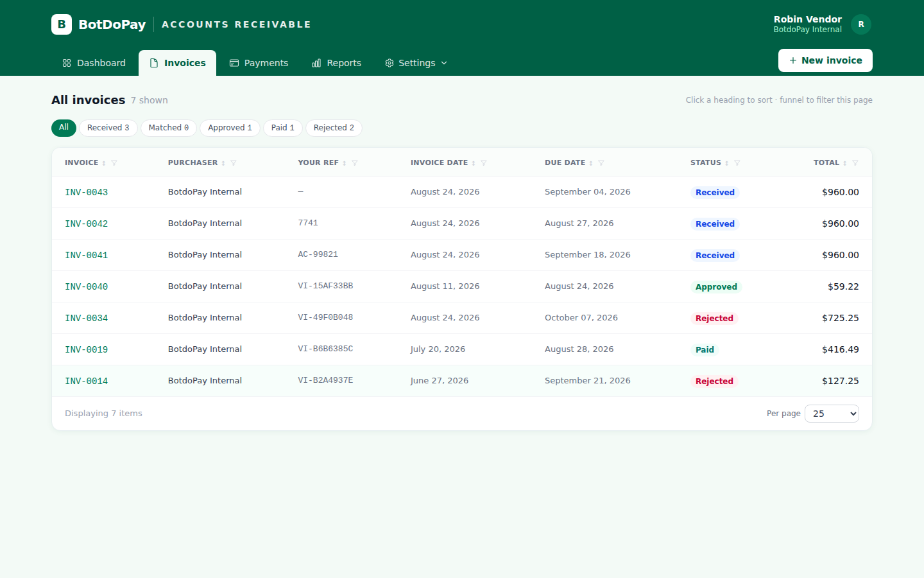Open the Invoice Date funnel filter
This screenshot has height=578, width=924.
point(484,163)
